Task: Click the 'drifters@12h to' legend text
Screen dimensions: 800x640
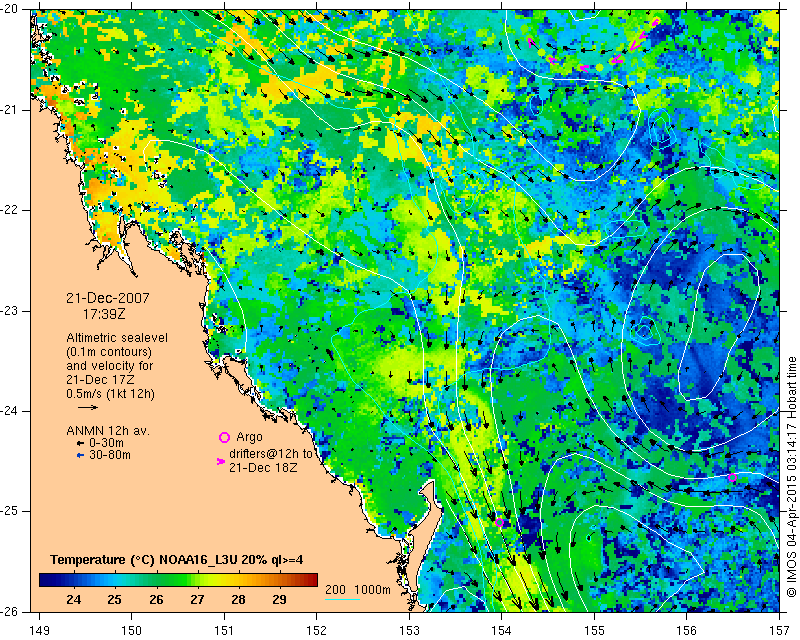Action: 270,454
